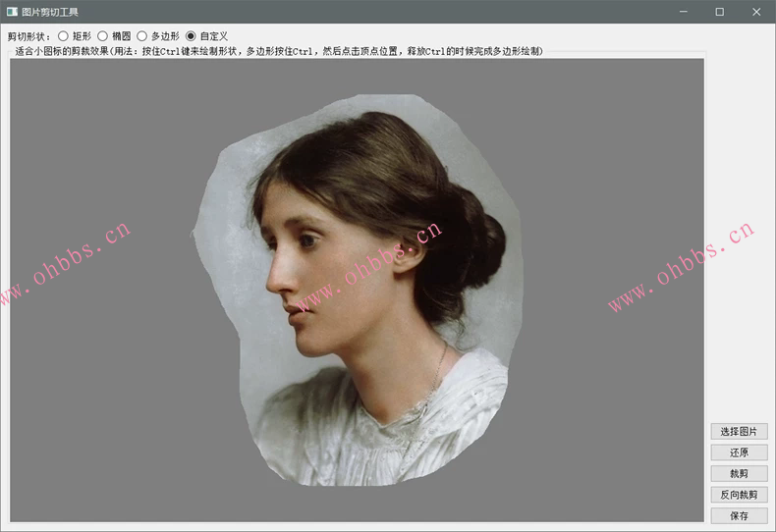Viewport: 776px width, 532px height.
Task: Restore the image with 还原 button
Action: point(739,452)
